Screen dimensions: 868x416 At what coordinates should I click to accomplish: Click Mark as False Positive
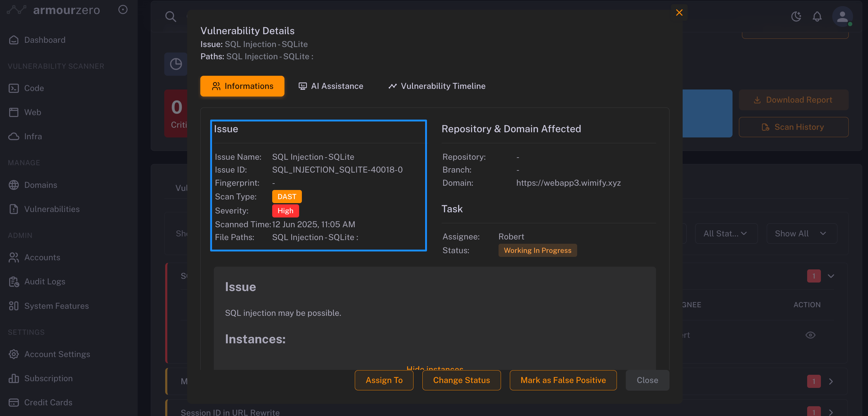(563, 380)
